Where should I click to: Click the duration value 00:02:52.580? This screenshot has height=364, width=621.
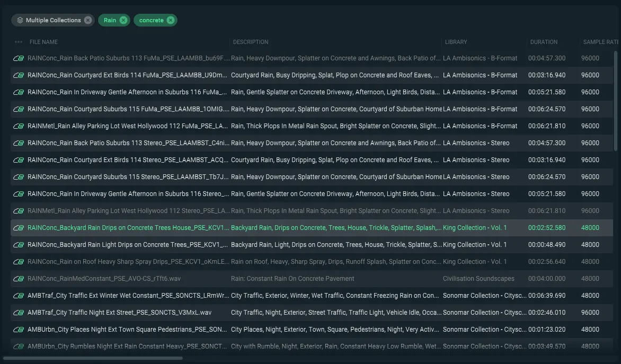[x=547, y=228]
